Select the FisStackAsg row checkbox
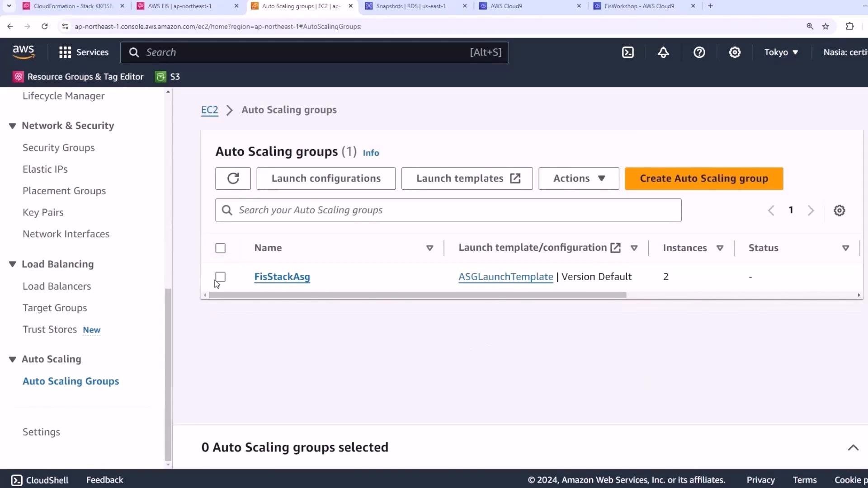Screen dimensions: 868x488 [220, 277]
